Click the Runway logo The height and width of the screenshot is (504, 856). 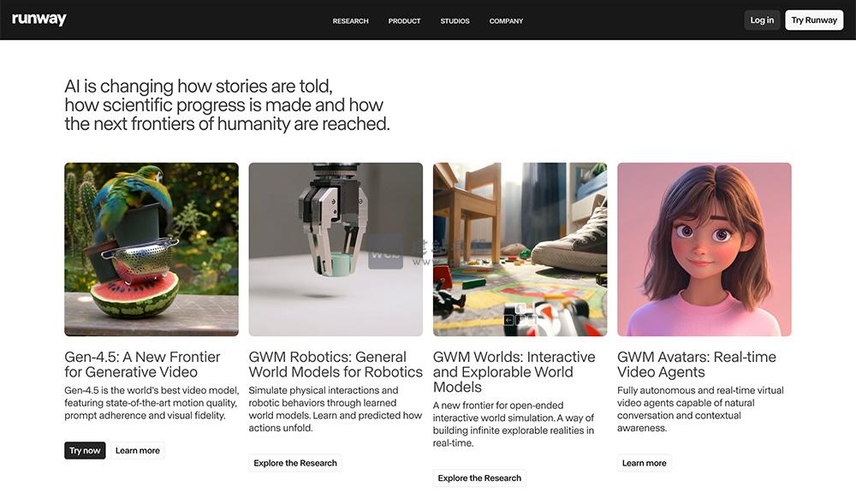click(x=39, y=20)
